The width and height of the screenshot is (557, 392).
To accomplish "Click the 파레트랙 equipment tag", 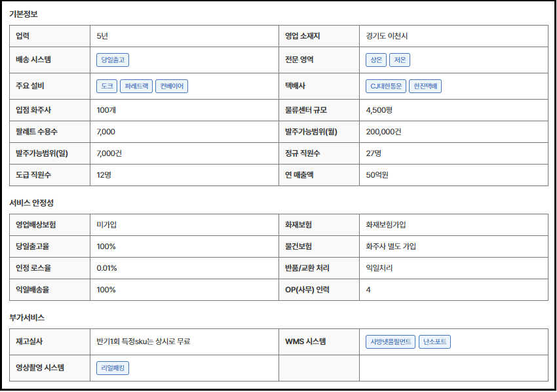I will pos(136,87).
